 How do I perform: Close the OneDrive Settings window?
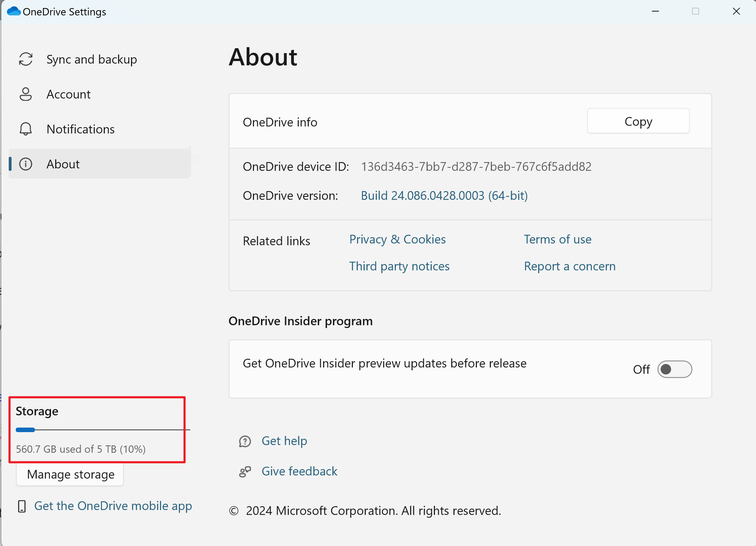tap(736, 12)
